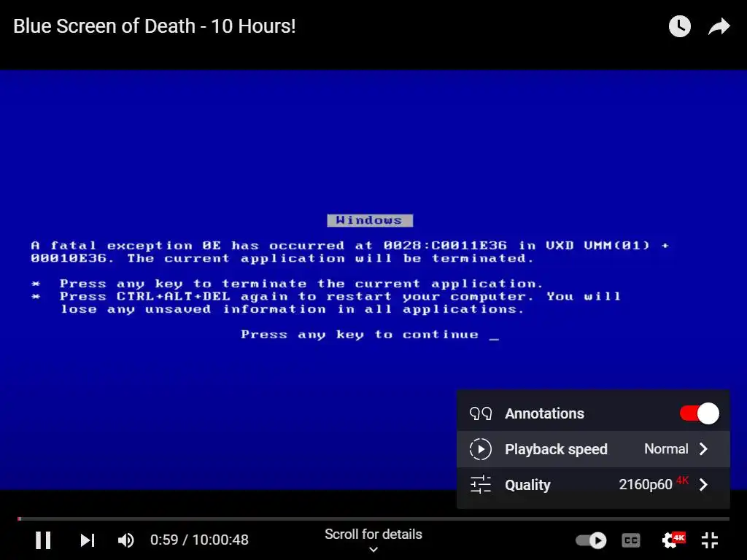Turn off the Annotations switch
The image size is (747, 560).
point(699,413)
